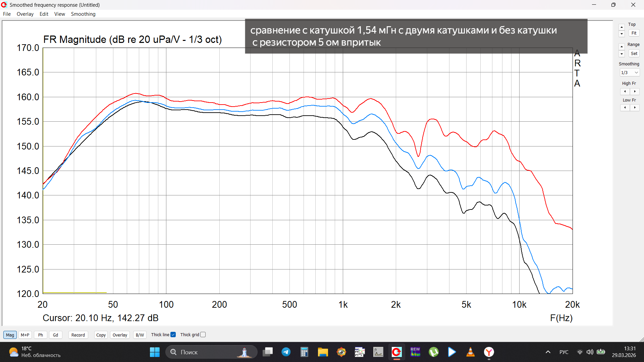The image size is (644, 362).
Task: Open the LIMP impedance tool from the taskbar
Action: 378,352
